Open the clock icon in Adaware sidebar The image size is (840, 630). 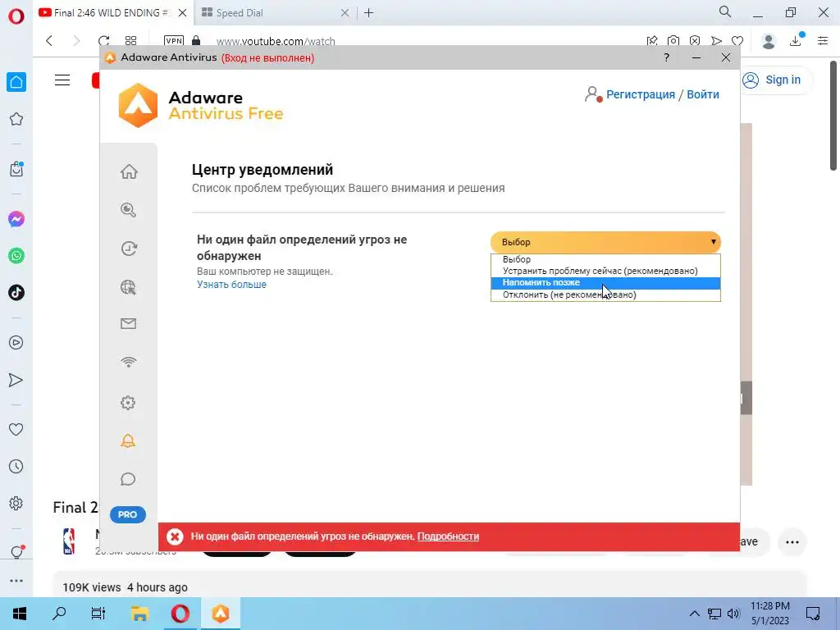[129, 249]
